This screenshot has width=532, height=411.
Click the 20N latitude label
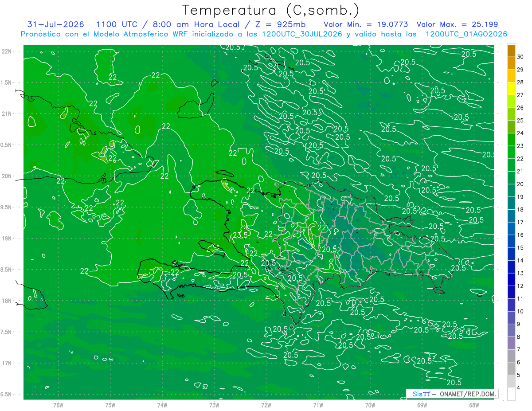(7, 176)
